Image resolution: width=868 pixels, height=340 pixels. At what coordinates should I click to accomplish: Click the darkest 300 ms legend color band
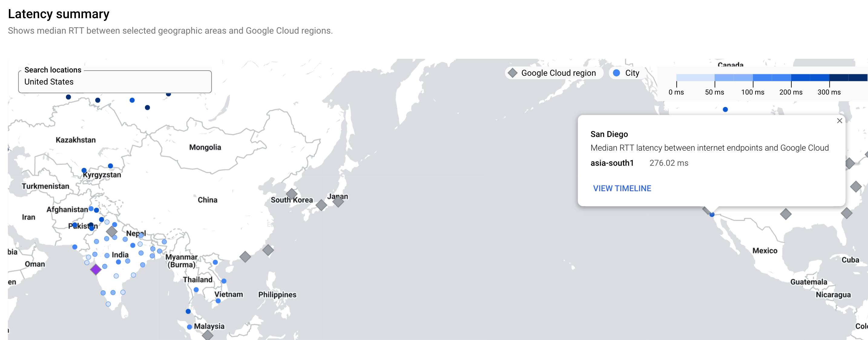tap(848, 78)
